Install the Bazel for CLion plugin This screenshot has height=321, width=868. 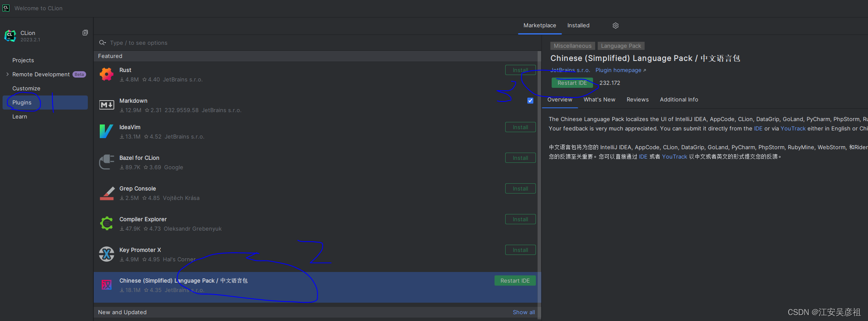tap(521, 158)
